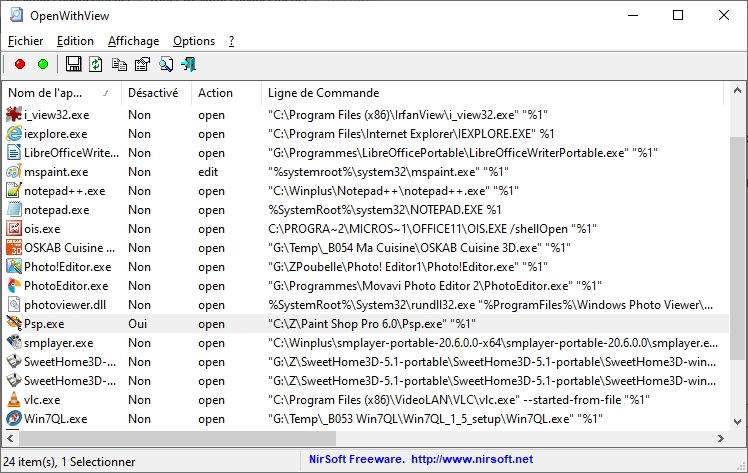Click the IEXPLORE.EXE command line text
The width and height of the screenshot is (748, 473).
(411, 134)
